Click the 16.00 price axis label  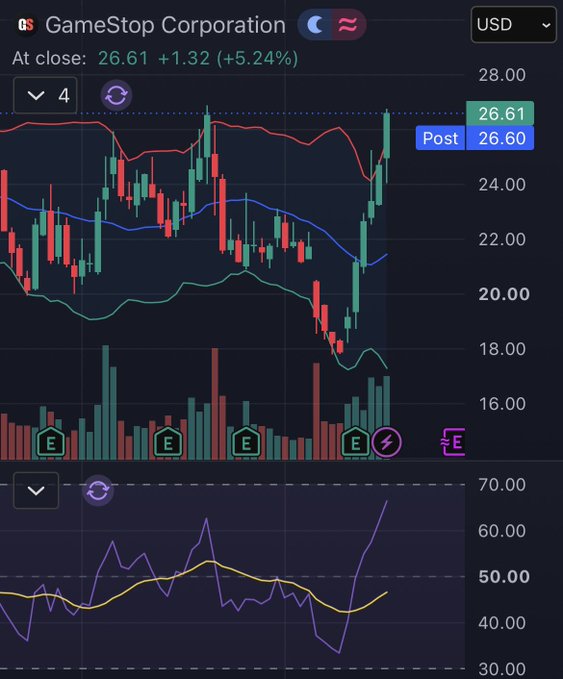coord(502,404)
